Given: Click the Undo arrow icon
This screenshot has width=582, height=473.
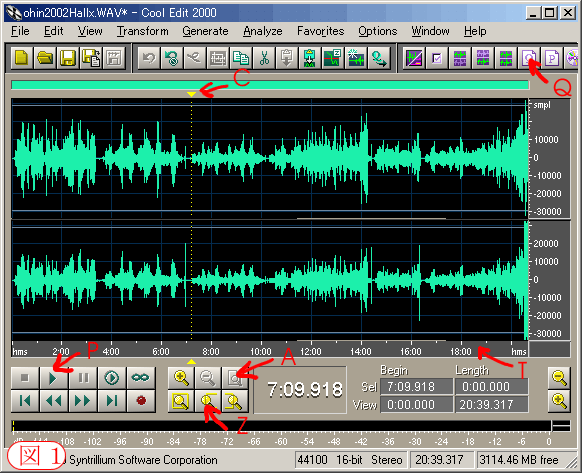Looking at the screenshot, I should [149, 58].
